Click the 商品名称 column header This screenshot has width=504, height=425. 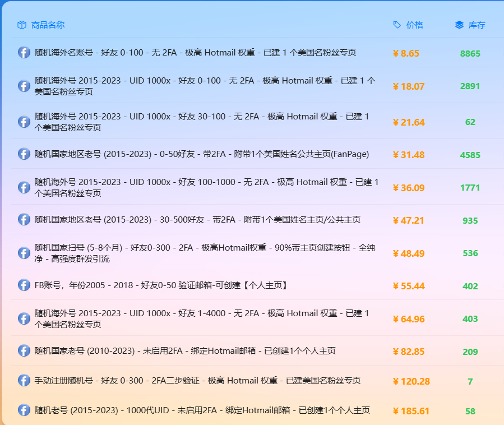48,25
